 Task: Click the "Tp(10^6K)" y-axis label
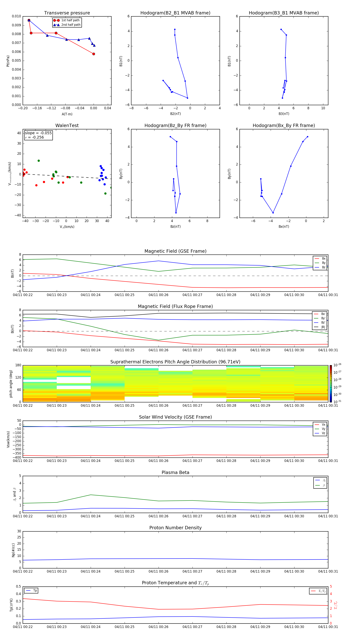11,605
